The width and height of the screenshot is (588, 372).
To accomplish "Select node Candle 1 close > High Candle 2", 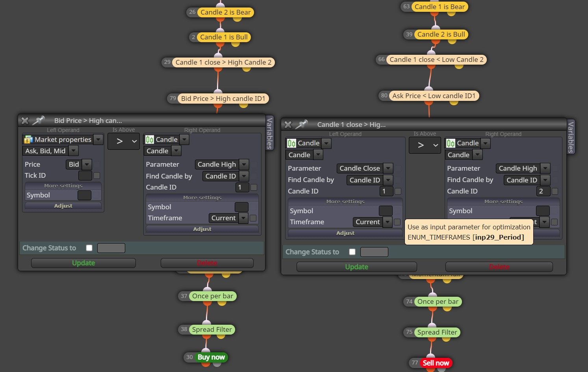I will tap(223, 62).
